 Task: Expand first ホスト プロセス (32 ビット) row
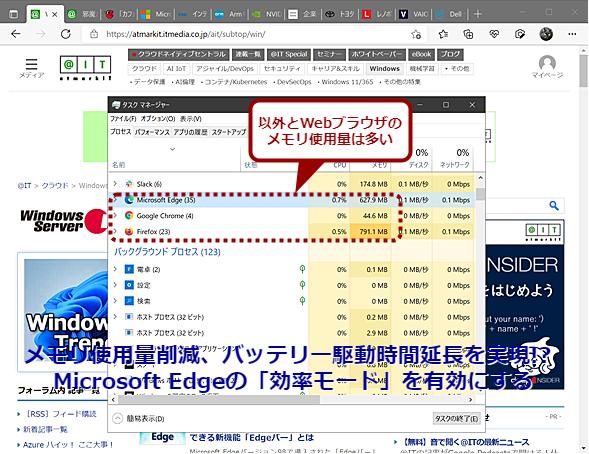[x=115, y=317]
